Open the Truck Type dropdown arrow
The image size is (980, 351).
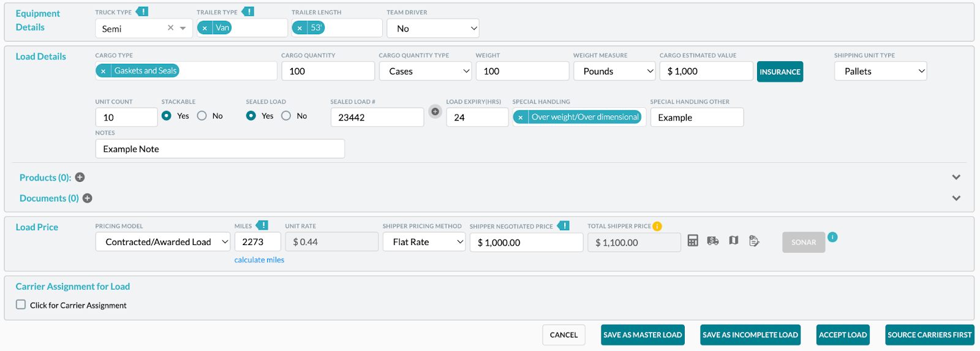click(x=183, y=28)
